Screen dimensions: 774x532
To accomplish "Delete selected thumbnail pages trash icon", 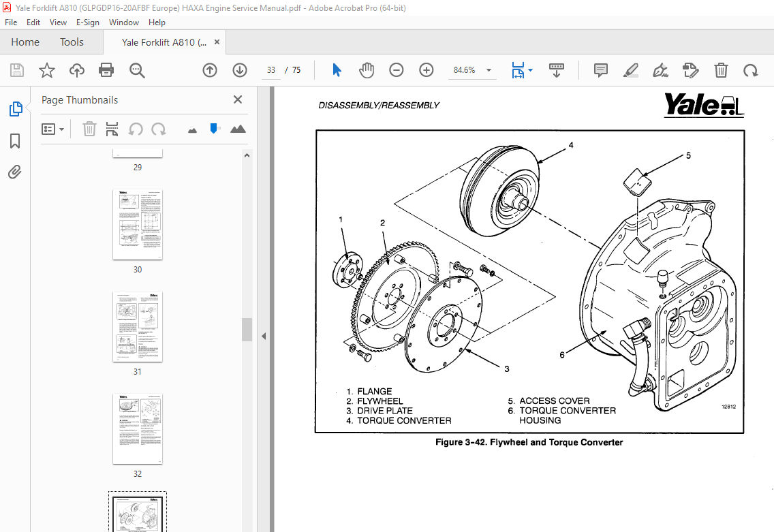I will pyautogui.click(x=89, y=129).
